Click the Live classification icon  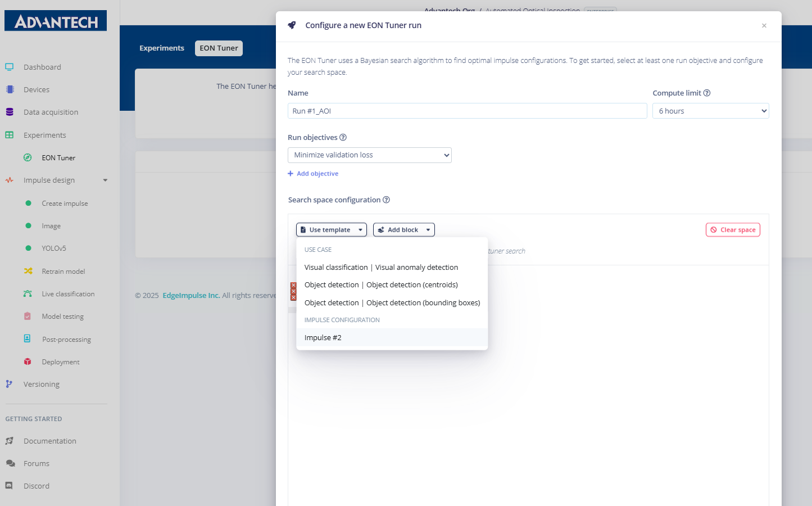28,293
